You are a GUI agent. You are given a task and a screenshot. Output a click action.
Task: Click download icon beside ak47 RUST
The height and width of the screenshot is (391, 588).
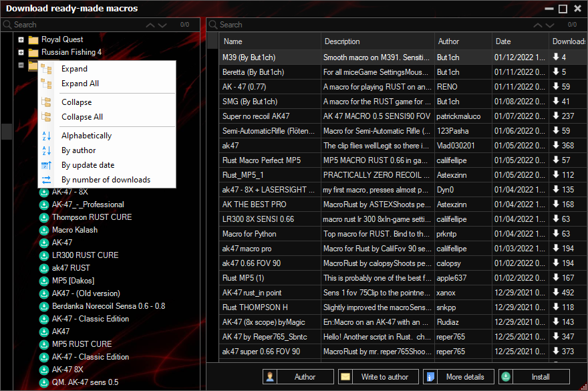tap(44, 268)
